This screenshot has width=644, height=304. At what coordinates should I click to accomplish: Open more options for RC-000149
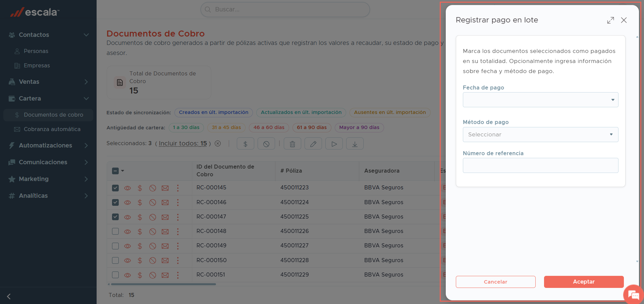(x=178, y=246)
